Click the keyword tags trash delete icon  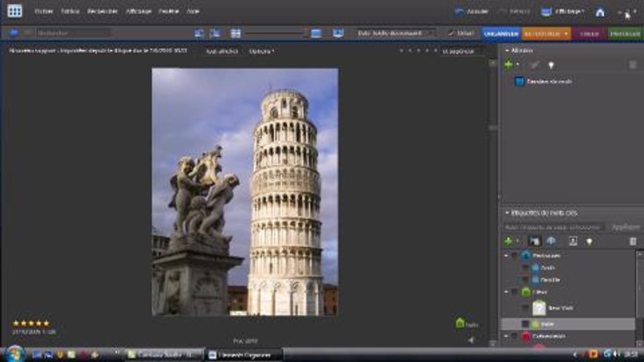tap(633, 241)
